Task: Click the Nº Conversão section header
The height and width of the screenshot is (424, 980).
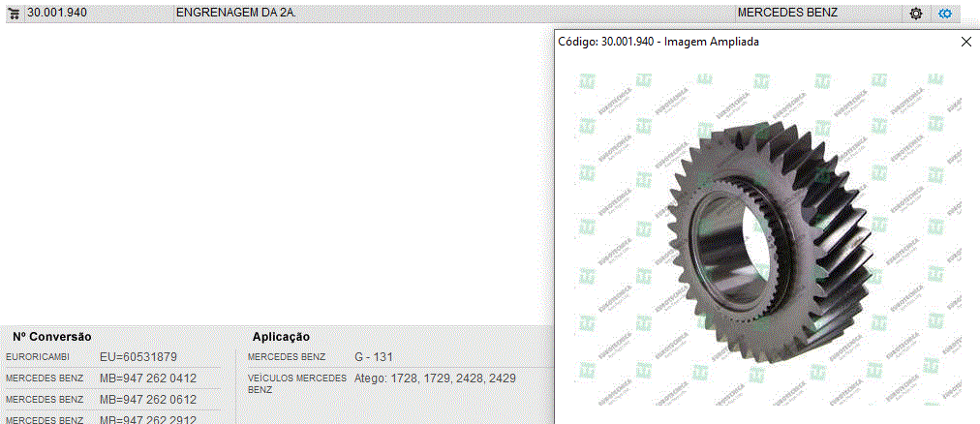Action: point(51,337)
